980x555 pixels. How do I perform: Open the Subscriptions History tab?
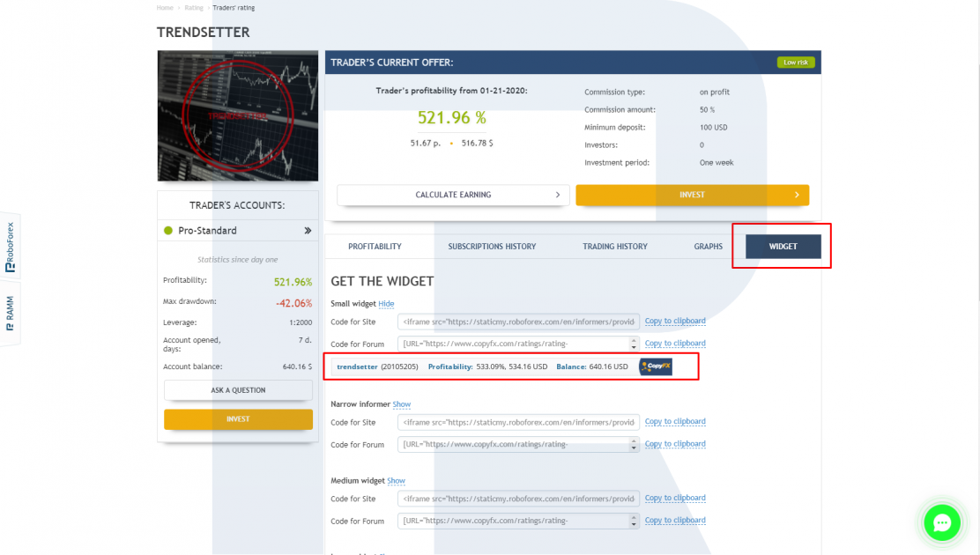coord(492,247)
